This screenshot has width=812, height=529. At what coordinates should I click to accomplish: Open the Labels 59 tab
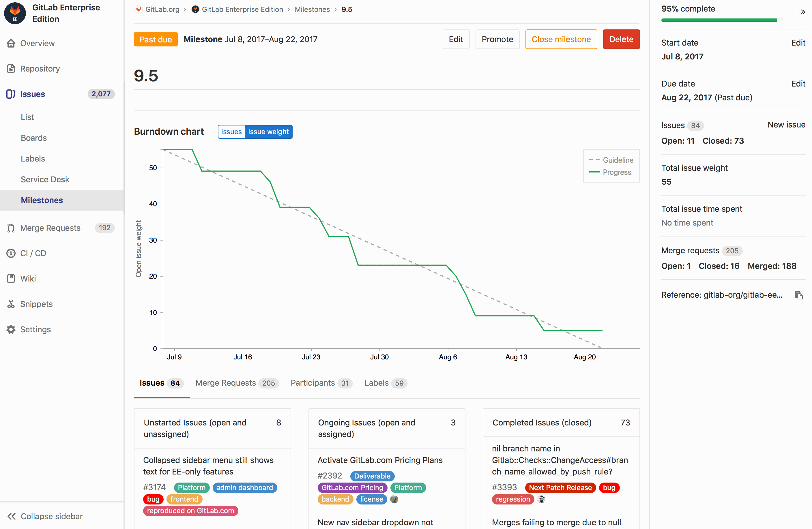point(386,383)
